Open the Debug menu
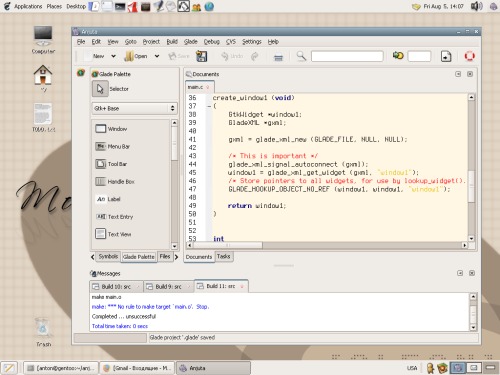Viewport: 500px width, 375px height. click(212, 42)
